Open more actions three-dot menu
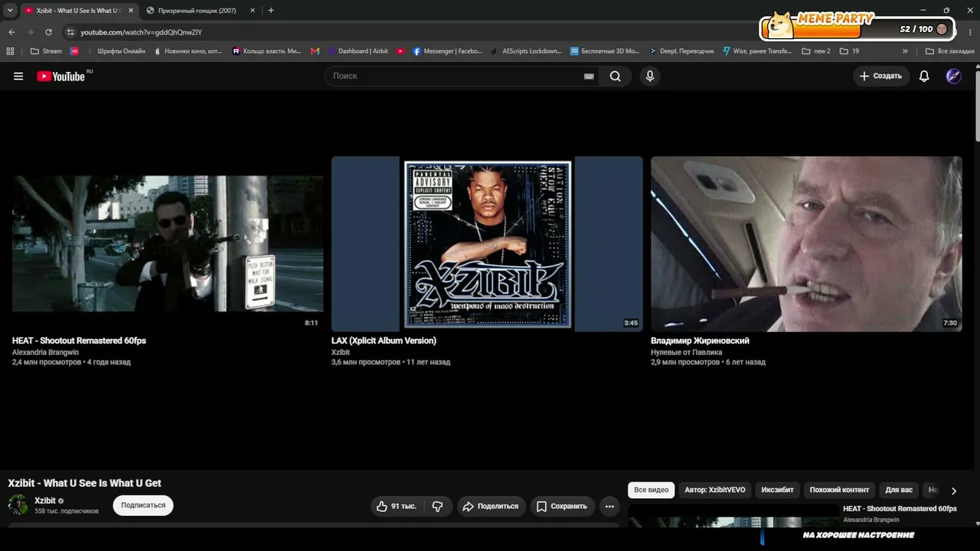The width and height of the screenshot is (980, 551). pyautogui.click(x=609, y=506)
